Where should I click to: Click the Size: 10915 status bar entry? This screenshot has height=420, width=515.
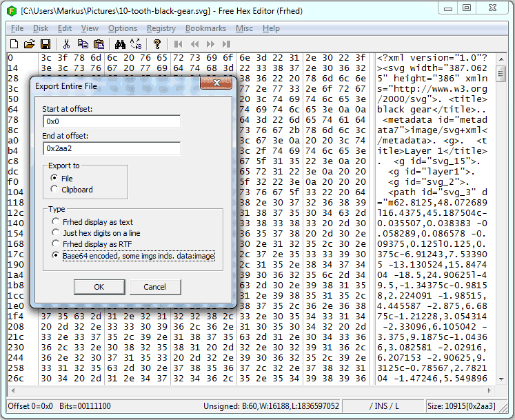point(461,406)
